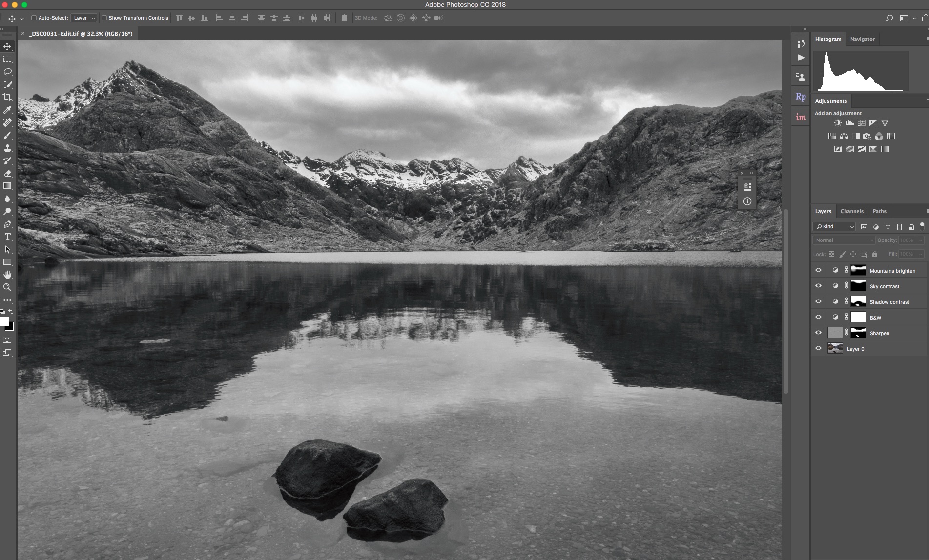Hide the Sky contrast layer
The width and height of the screenshot is (929, 560).
818,286
